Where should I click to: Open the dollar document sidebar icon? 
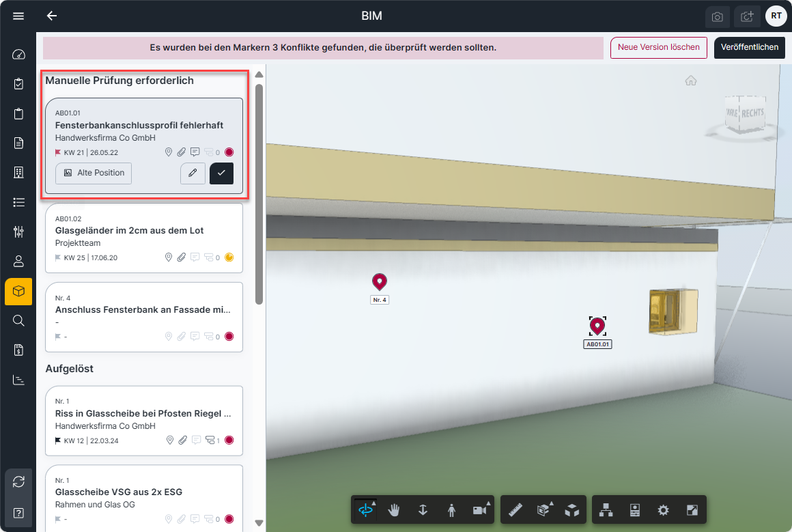[18, 350]
